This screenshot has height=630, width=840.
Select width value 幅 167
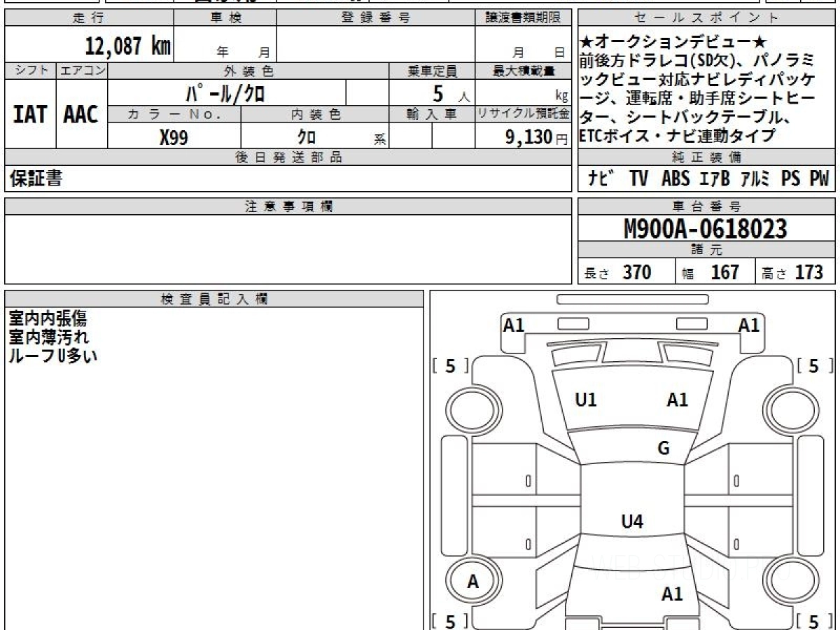(710, 272)
